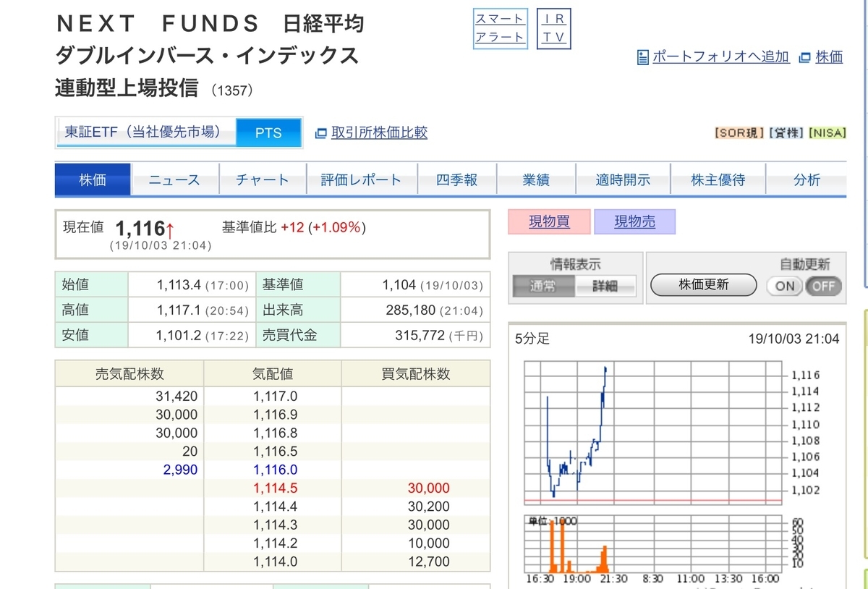Click bid price 1,114.4
The image size is (868, 589).
click(275, 507)
